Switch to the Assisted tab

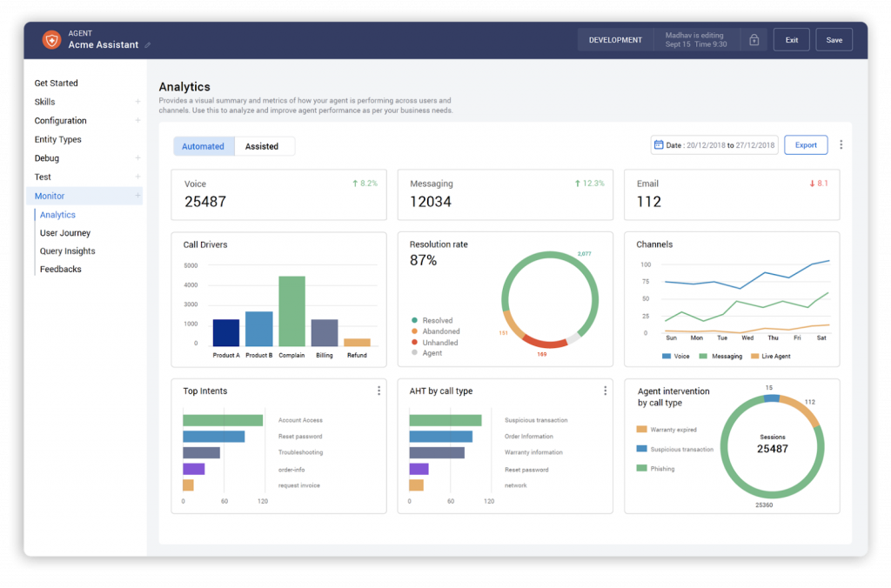click(x=264, y=146)
